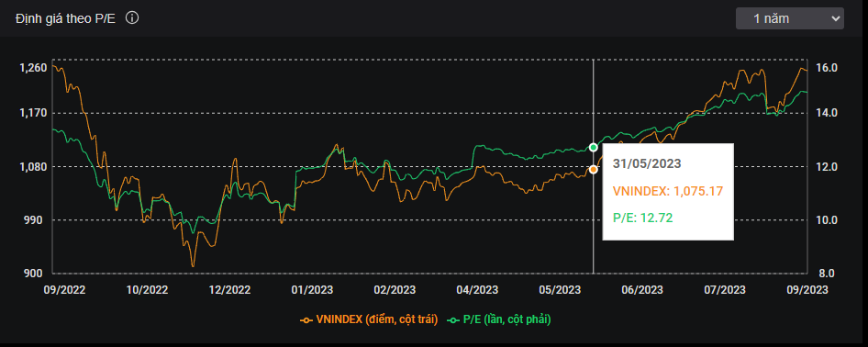Click the tooltip date '31/05/2023'
Image resolution: width=868 pixels, height=347 pixels.
pyautogui.click(x=647, y=163)
